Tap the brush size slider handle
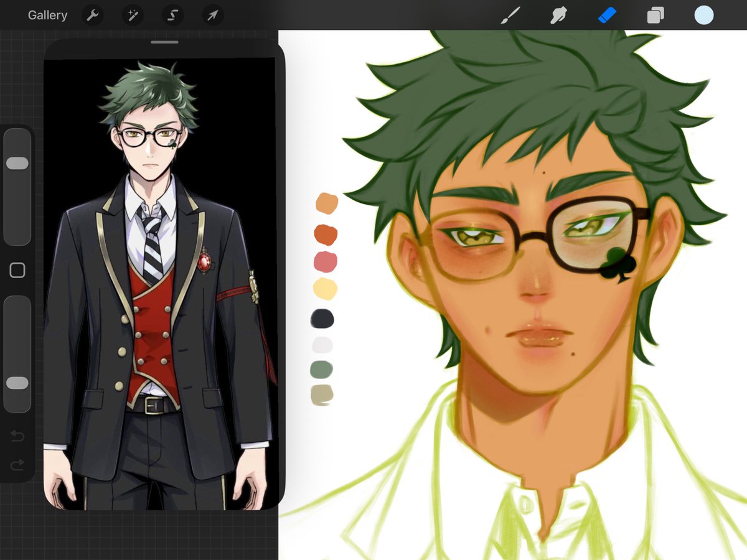 (x=17, y=163)
